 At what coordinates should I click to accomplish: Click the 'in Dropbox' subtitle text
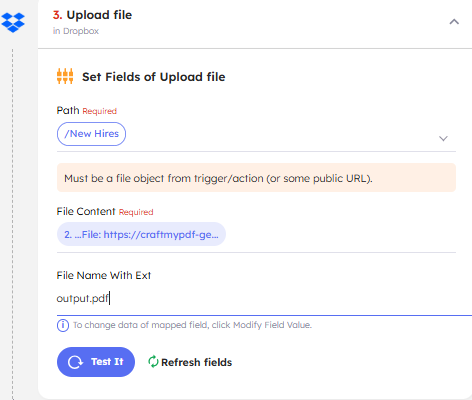click(76, 31)
